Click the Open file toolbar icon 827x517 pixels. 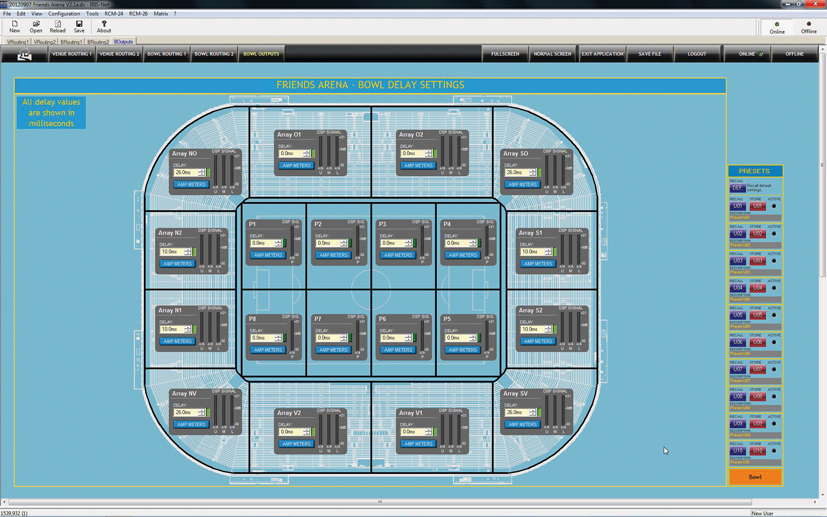36,26
